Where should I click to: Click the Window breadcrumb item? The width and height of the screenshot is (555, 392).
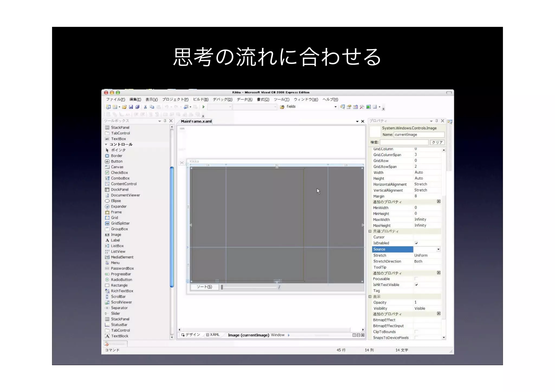tap(278, 335)
